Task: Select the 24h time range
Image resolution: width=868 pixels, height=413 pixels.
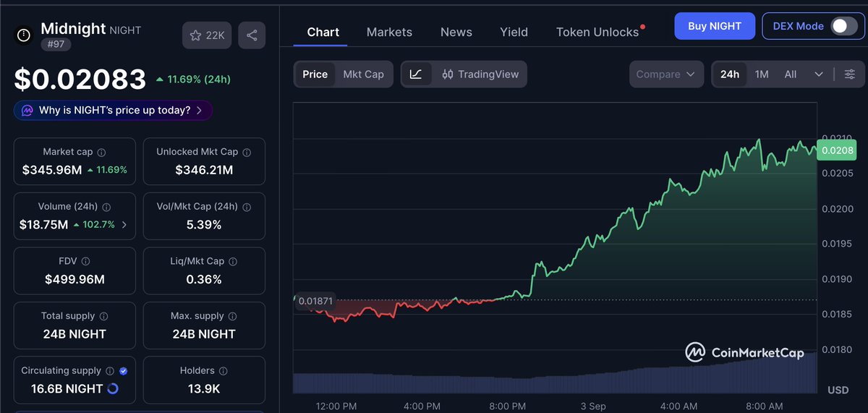Action: (x=730, y=74)
